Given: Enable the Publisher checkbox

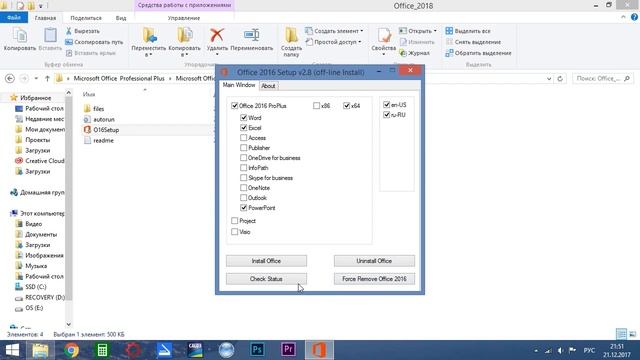Looking at the screenshot, I should (244, 148).
